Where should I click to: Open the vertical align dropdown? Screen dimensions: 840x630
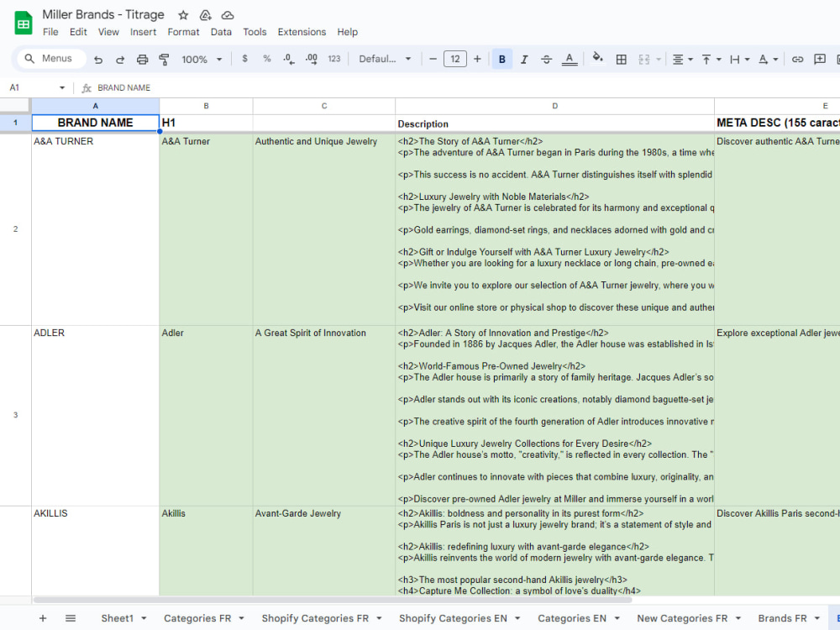[711, 59]
